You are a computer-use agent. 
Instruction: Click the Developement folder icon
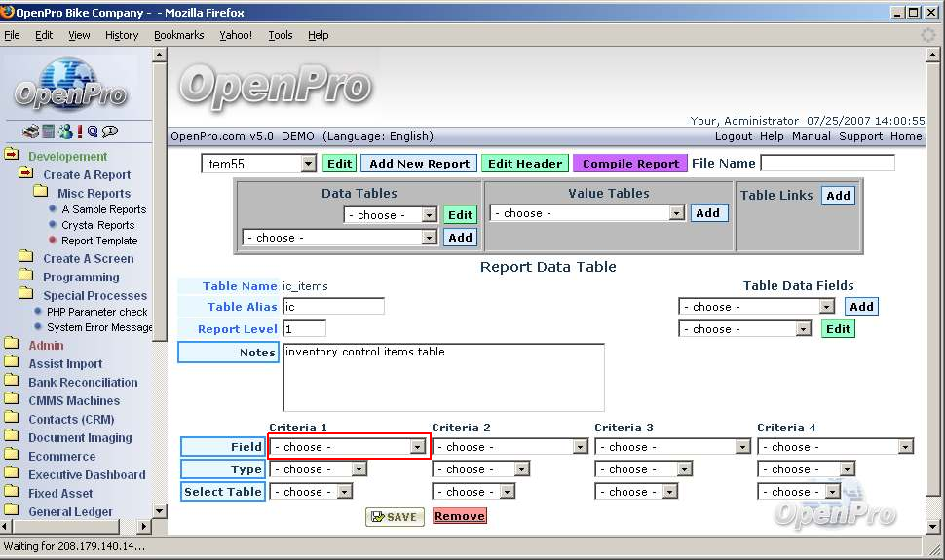(x=12, y=155)
